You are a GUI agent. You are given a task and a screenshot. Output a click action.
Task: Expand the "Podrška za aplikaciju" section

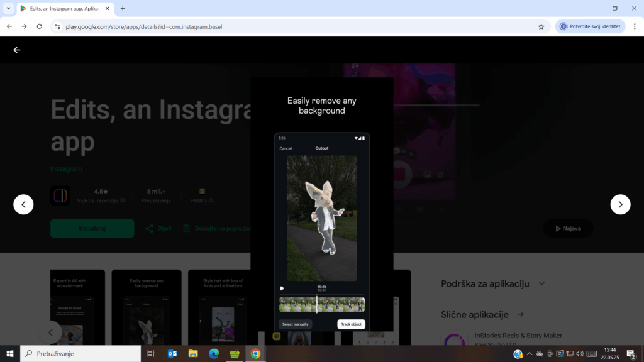[493, 283]
